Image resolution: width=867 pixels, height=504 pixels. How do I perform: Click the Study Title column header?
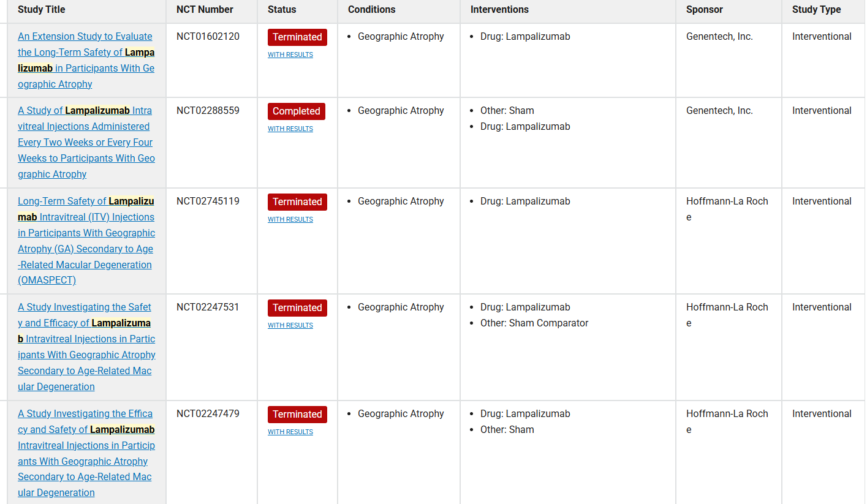point(42,10)
